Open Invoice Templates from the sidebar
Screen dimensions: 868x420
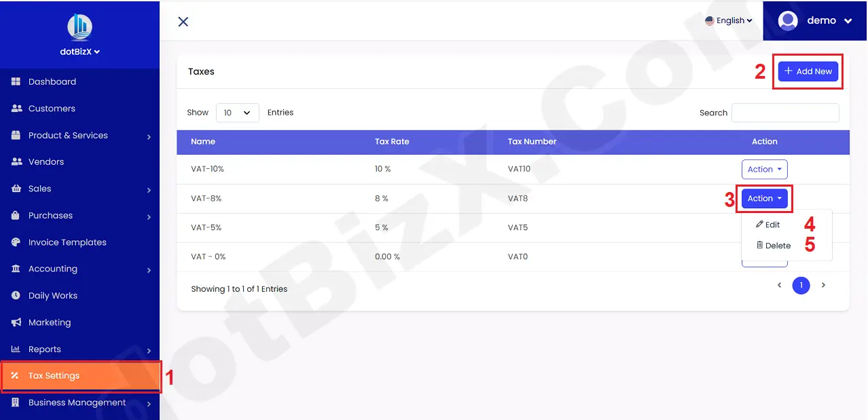pyautogui.click(x=67, y=242)
